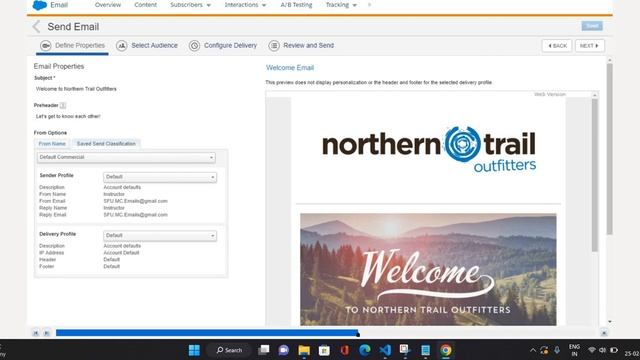Image resolution: width=640 pixels, height=360 pixels.
Task: Open Task View from the taskbar
Action: point(264,350)
